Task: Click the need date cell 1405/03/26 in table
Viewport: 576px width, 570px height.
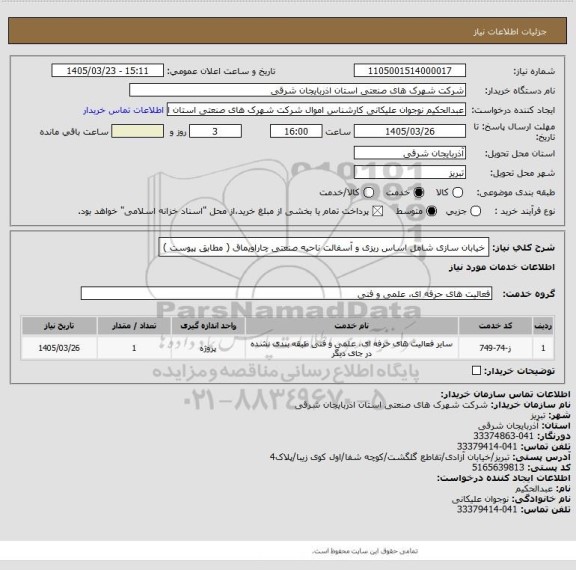Action: [x=59, y=348]
